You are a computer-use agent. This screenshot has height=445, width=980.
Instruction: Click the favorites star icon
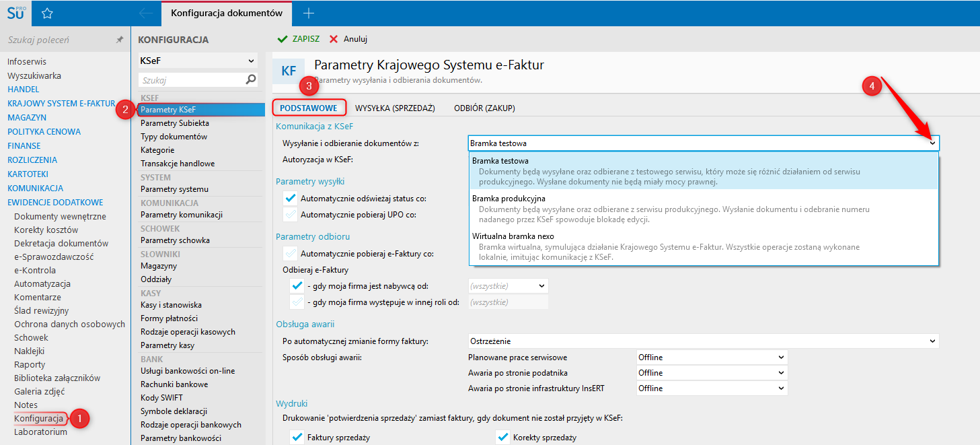pyautogui.click(x=47, y=13)
